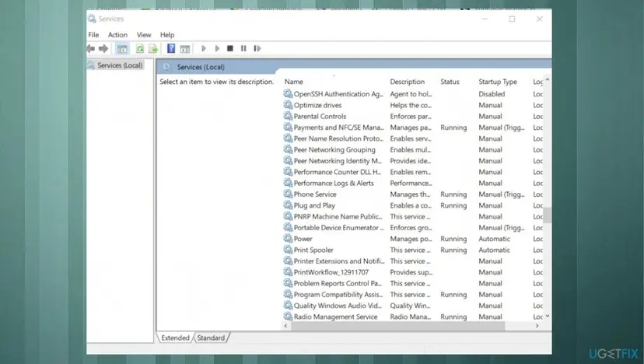This screenshot has height=364, width=644.
Task: Click the gear icon beside PrintWorkflow_12911707
Action: pos(288,271)
